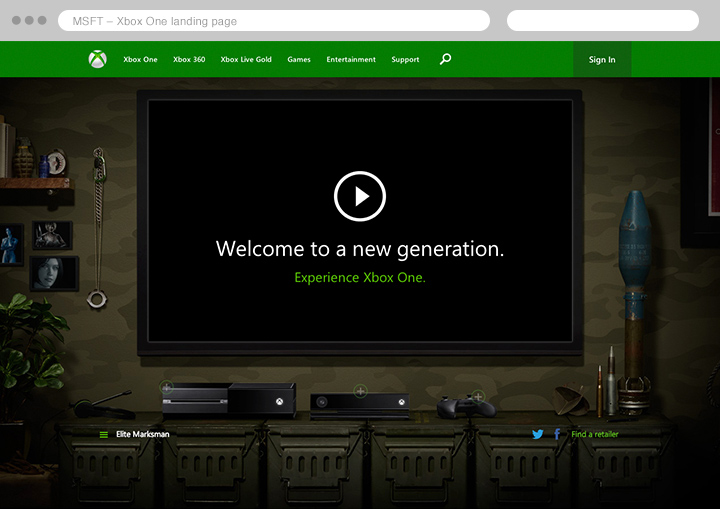Click the plus hotspot on the controller
The height and width of the screenshot is (509, 720).
[x=478, y=396]
